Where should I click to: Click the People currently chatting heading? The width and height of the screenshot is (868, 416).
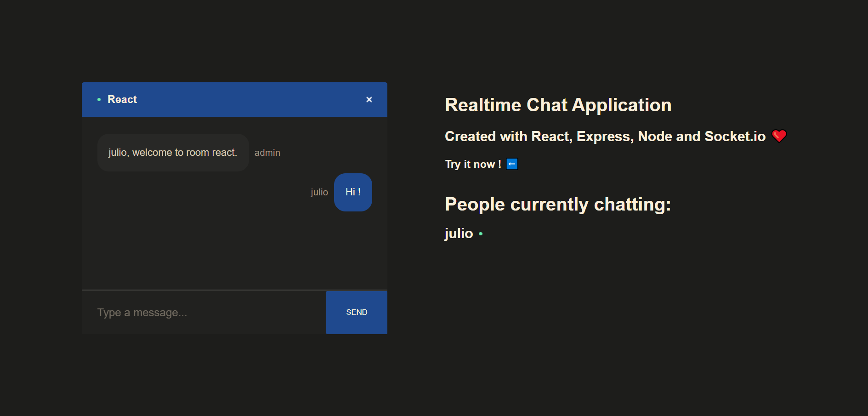pos(558,205)
